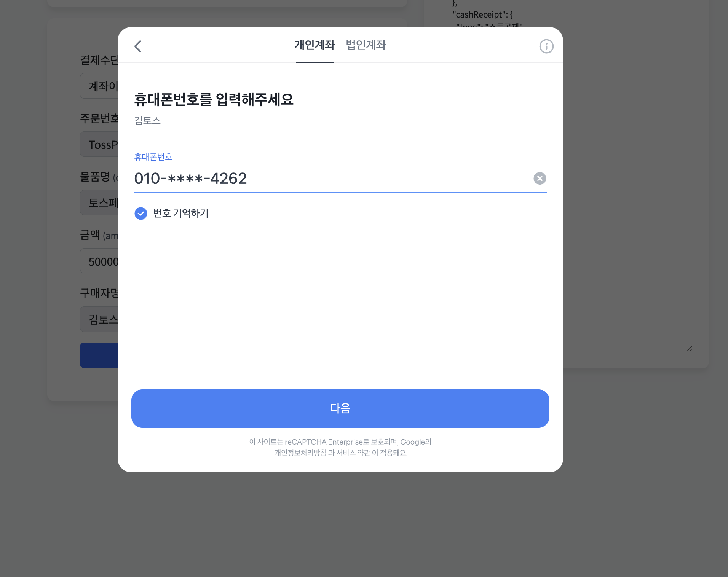Image resolution: width=728 pixels, height=577 pixels.
Task: Click the 휴대폰번호를 입력해주세요 heading
Action: [x=214, y=99]
